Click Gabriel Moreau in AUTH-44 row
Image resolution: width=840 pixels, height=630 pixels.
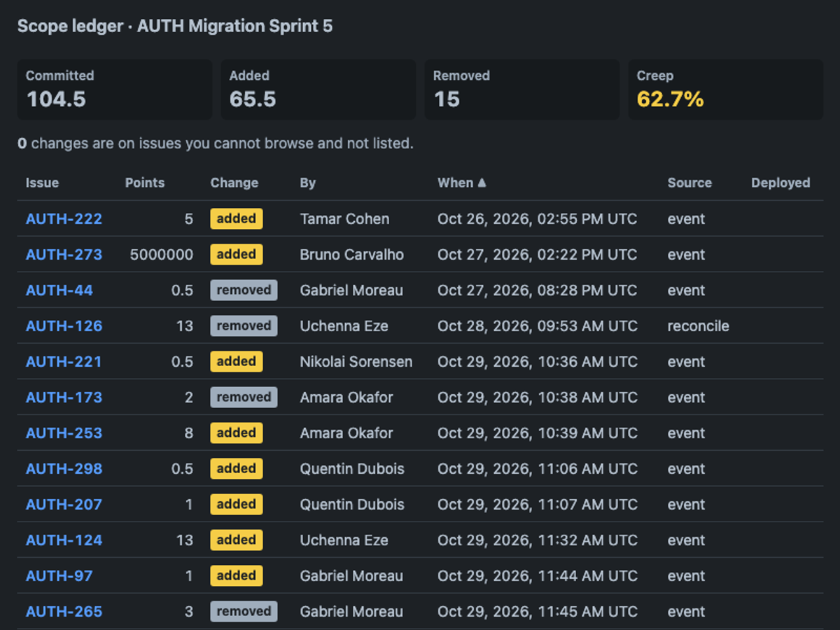coord(351,290)
